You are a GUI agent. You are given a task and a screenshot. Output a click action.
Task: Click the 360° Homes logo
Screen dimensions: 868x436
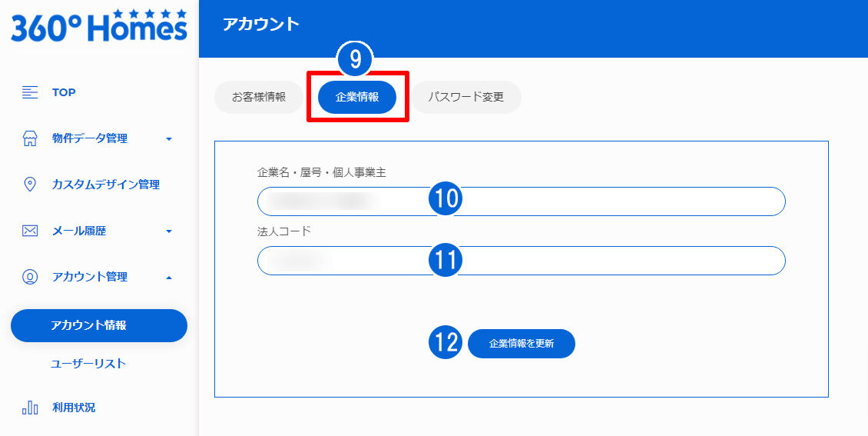point(98,26)
